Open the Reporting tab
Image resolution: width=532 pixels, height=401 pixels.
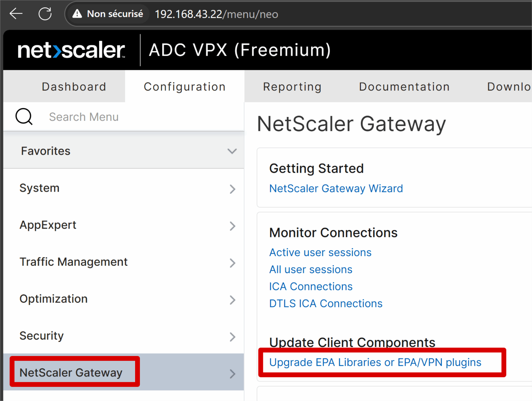pos(292,86)
